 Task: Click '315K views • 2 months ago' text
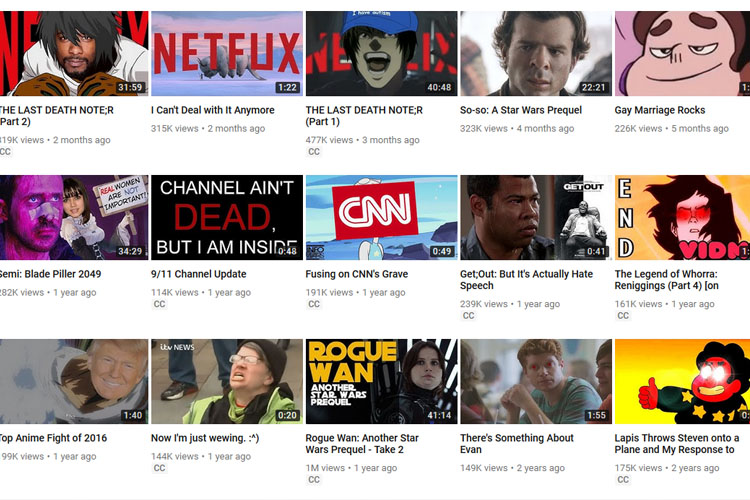pyautogui.click(x=208, y=128)
